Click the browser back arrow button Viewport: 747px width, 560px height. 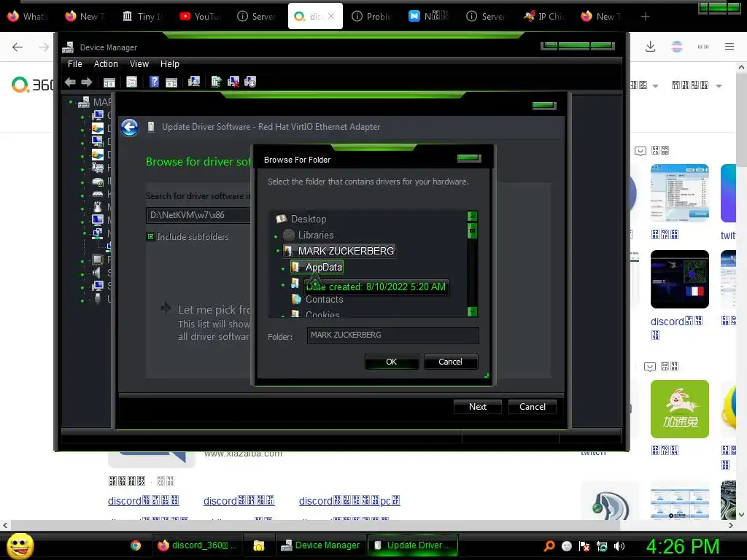click(18, 47)
